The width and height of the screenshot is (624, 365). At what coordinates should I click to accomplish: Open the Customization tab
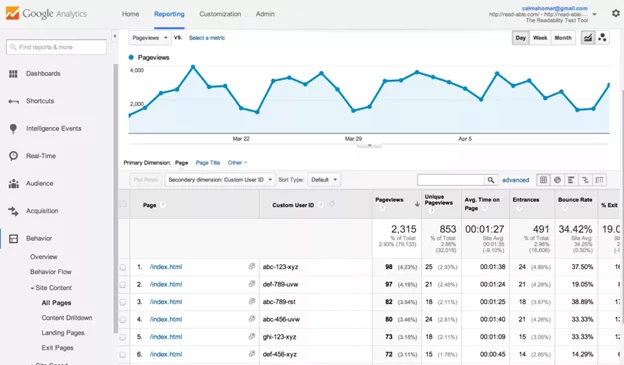[x=220, y=14]
